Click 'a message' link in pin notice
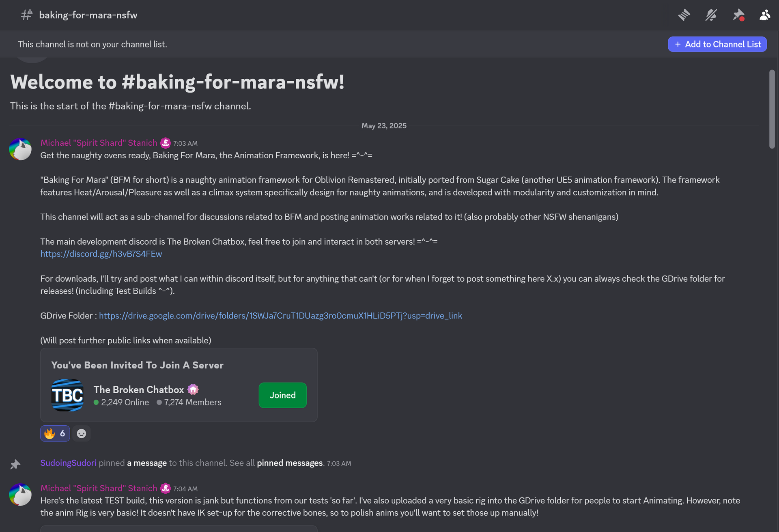 coord(147,463)
